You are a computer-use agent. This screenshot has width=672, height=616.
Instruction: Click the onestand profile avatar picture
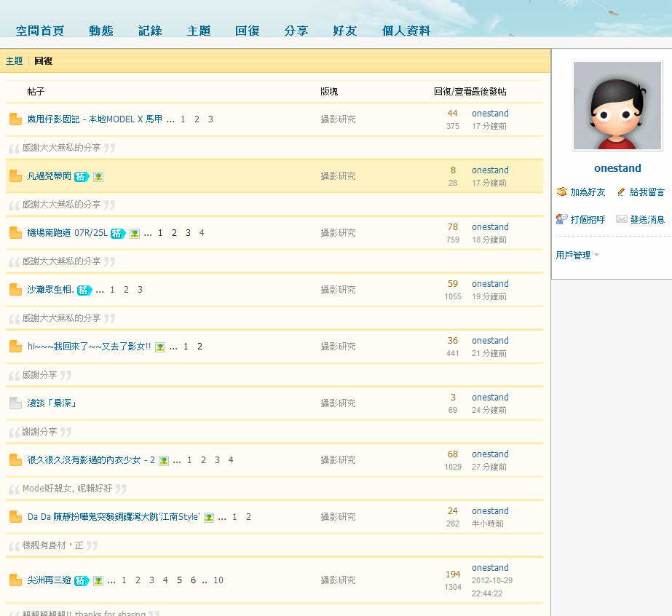[x=617, y=106]
